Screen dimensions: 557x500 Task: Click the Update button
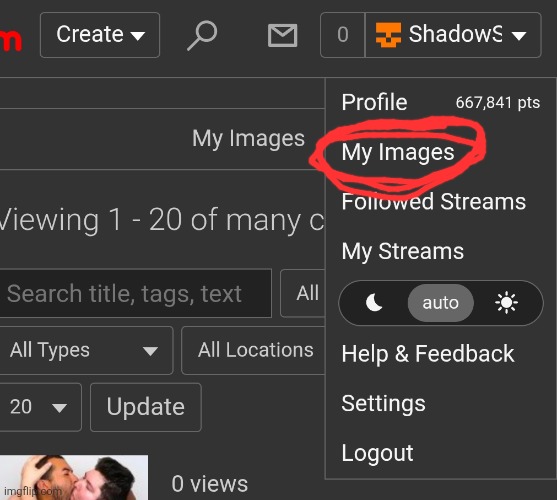click(x=146, y=407)
